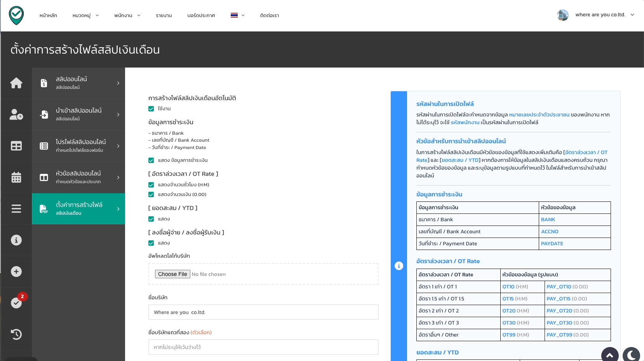Image resolution: width=644 pixels, height=361 pixels.
Task: Toggle แสดง ข้อมูลการชำระเงิน checkbox
Action: click(151, 160)
